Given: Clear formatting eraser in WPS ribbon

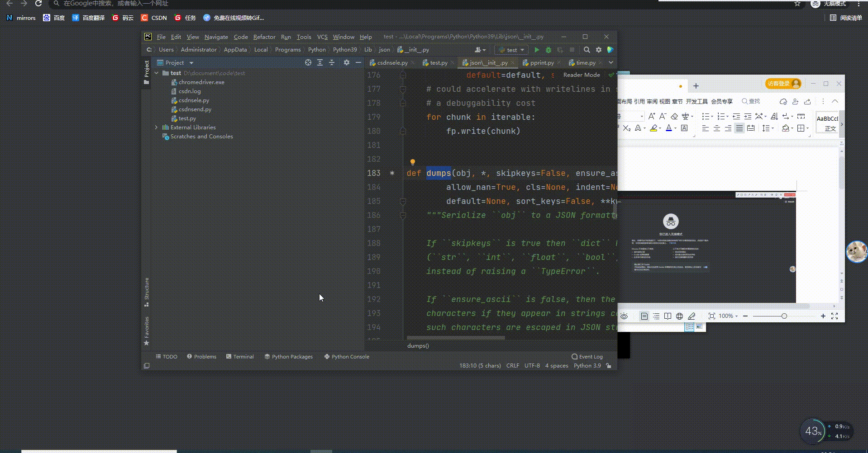Looking at the screenshot, I should click(x=674, y=116).
